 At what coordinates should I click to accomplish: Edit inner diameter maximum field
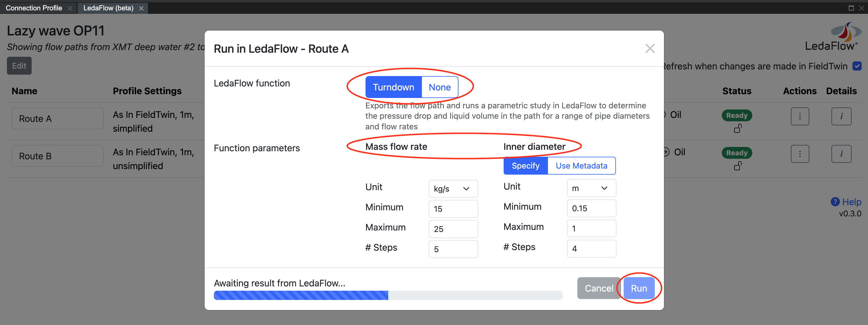pyautogui.click(x=591, y=228)
